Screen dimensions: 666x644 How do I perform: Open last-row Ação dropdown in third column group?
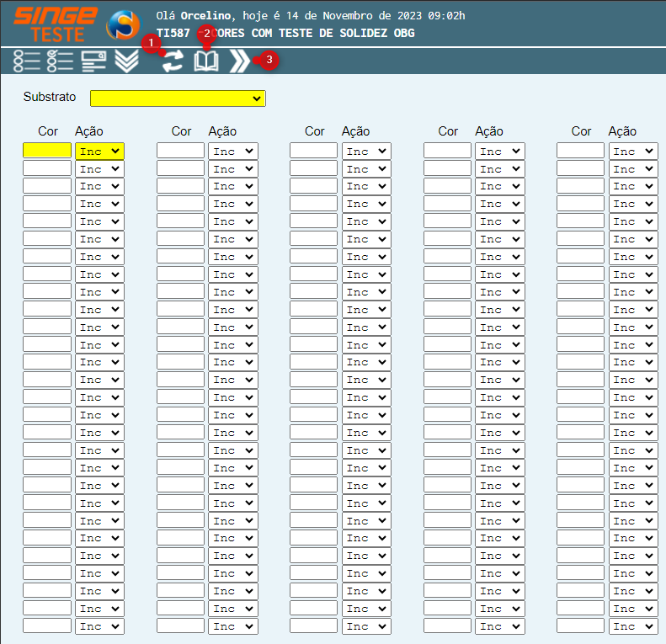[366, 626]
